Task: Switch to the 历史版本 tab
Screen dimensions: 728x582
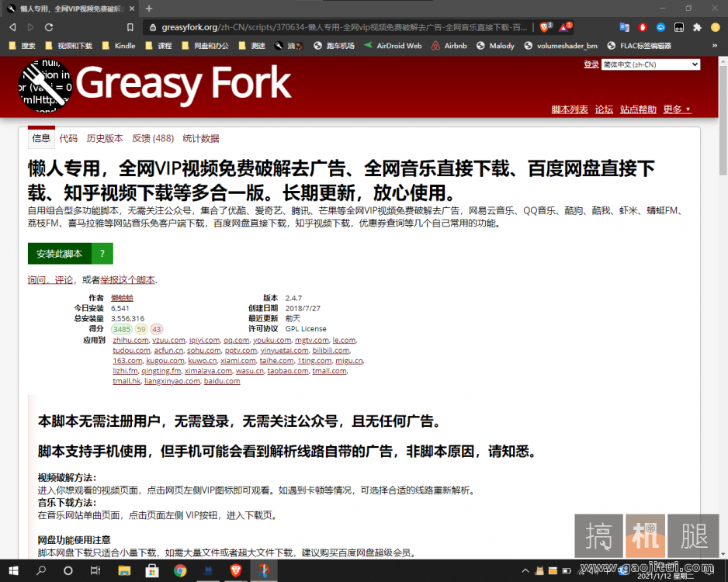Action: coord(105,138)
